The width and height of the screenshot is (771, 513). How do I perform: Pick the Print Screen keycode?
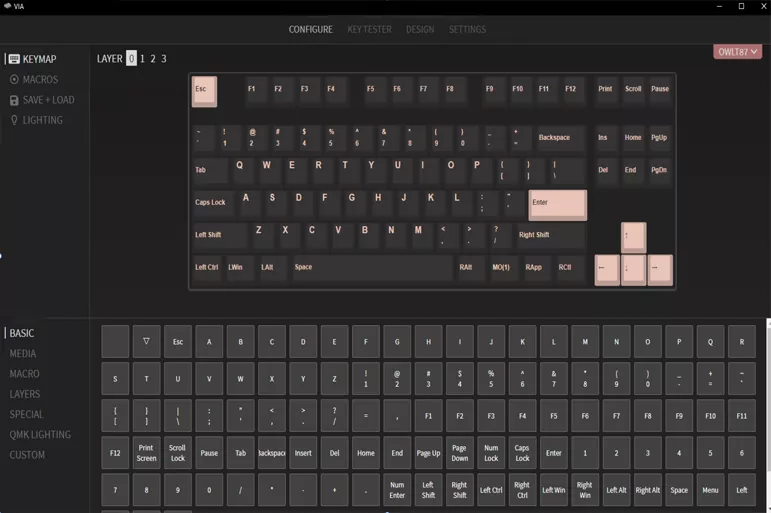(147, 453)
